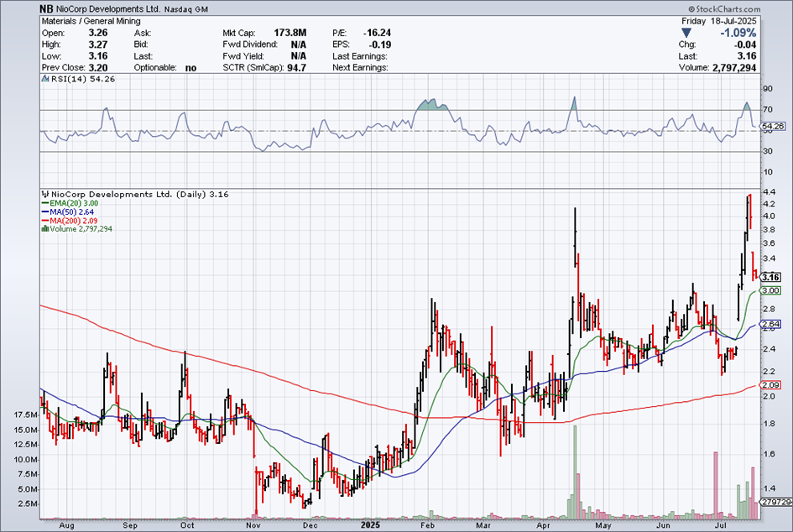This screenshot has width=793, height=532.
Task: Select the red MA(200) legend line
Action: (x=45, y=221)
